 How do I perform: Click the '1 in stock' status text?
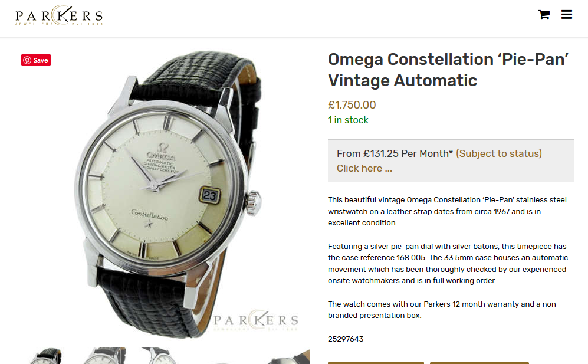tap(348, 120)
